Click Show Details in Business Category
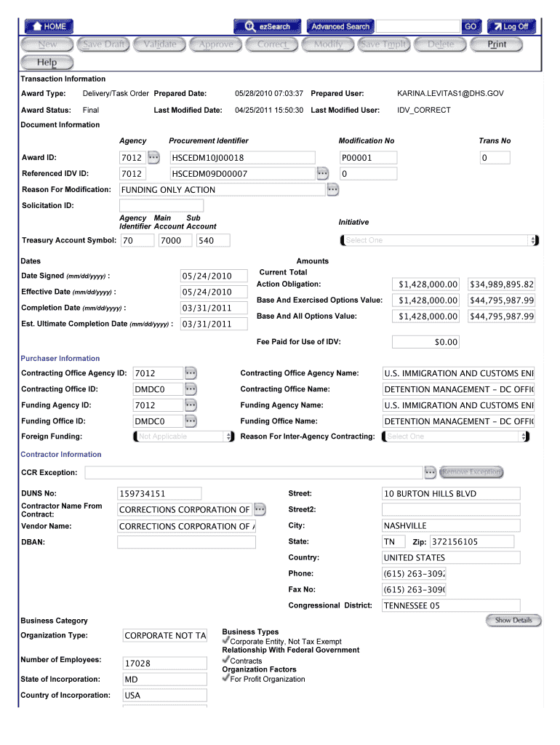 [513, 621]
